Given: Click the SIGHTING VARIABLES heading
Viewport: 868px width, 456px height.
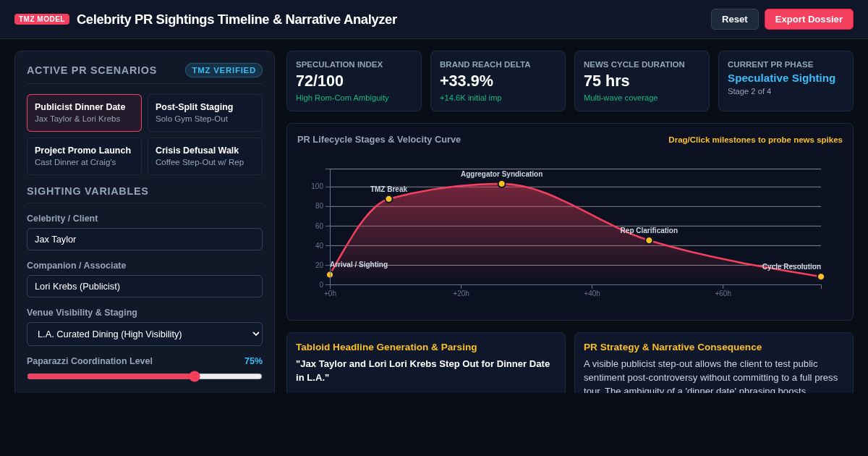Looking at the screenshot, I should tap(88, 191).
